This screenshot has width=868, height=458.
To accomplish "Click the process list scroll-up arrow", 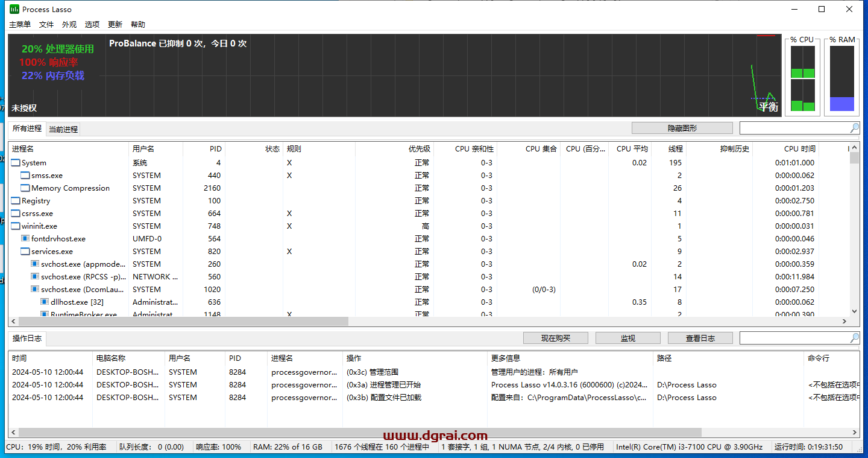I will (854, 148).
